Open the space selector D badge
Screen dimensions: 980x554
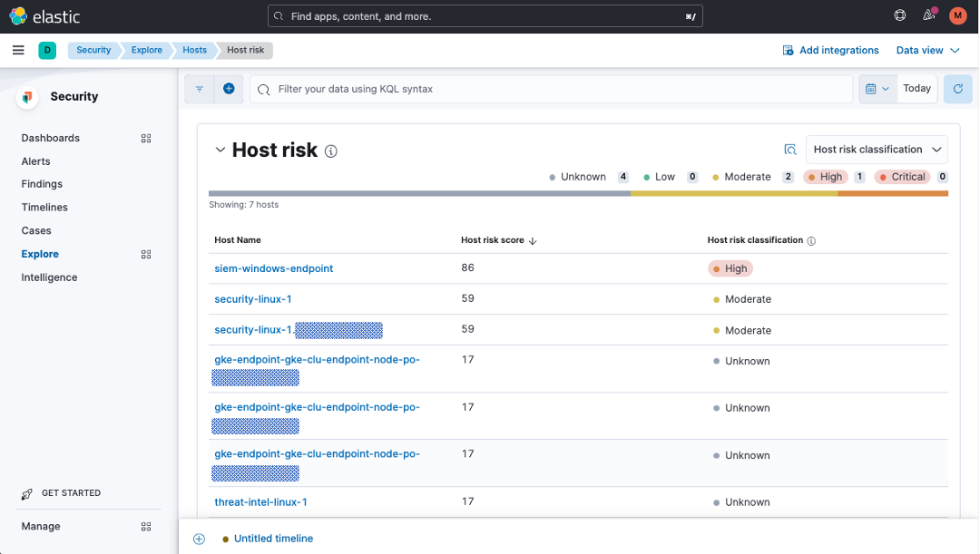[x=47, y=50]
